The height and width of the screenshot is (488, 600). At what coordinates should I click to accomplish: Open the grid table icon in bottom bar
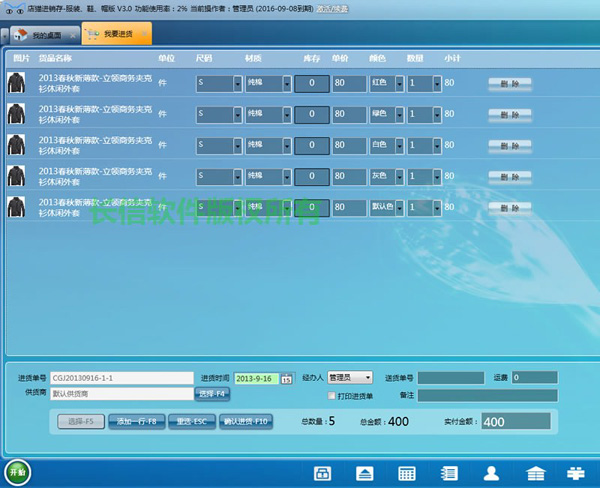(408, 473)
